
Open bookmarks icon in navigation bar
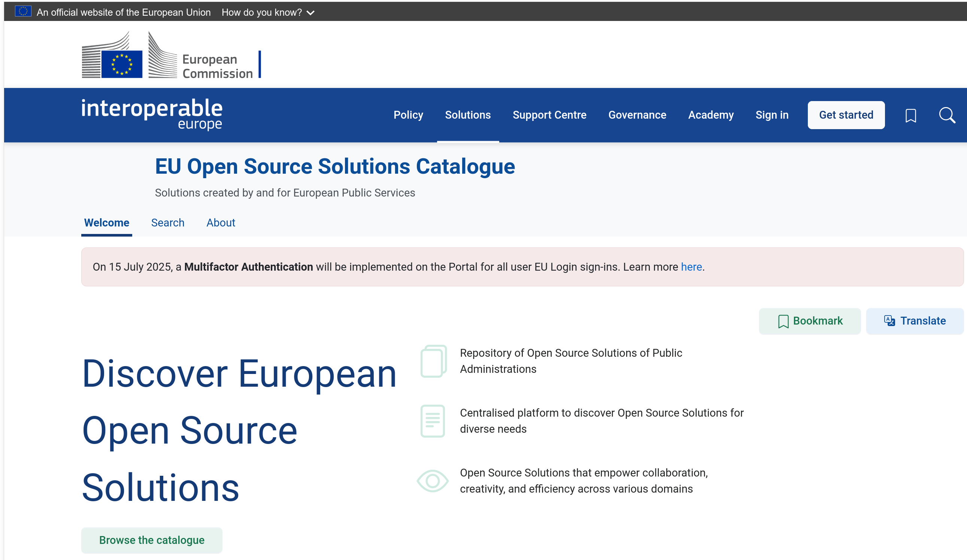point(910,115)
